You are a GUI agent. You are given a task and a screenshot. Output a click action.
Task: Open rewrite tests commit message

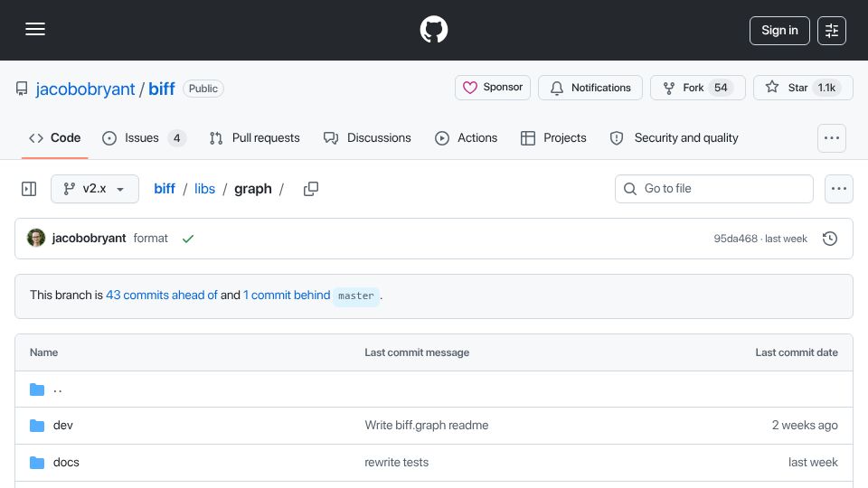[x=396, y=462]
